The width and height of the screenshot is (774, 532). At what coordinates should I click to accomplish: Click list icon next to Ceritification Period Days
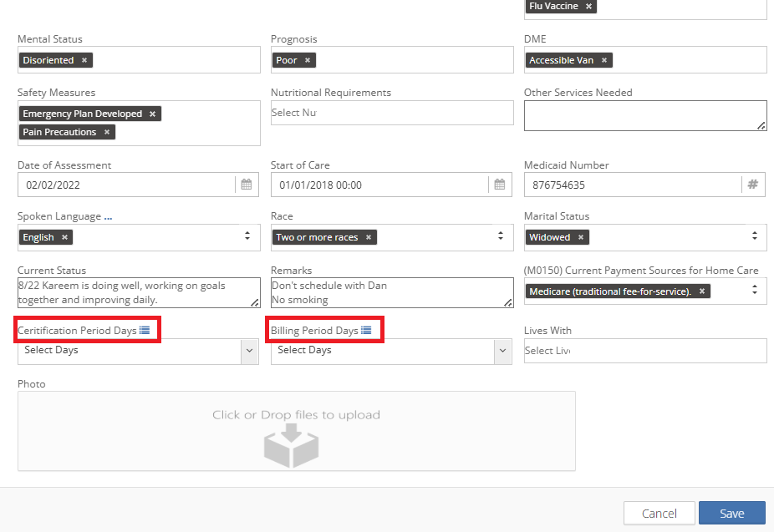point(145,331)
